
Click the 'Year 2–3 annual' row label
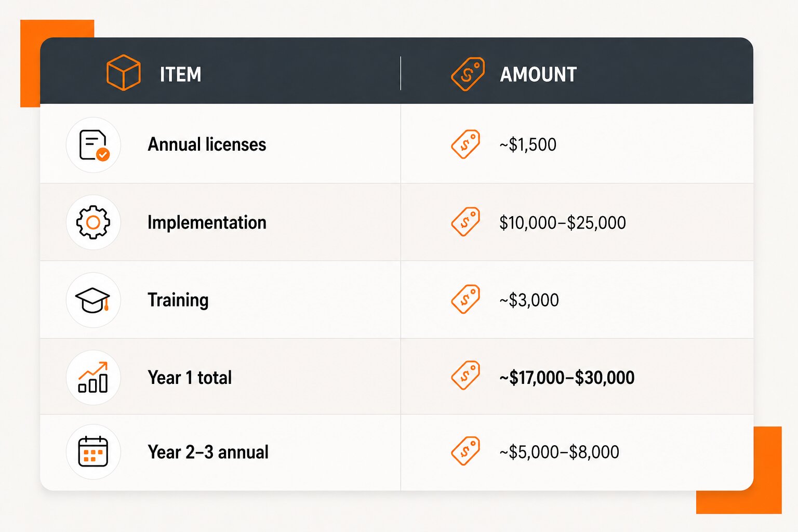point(208,452)
